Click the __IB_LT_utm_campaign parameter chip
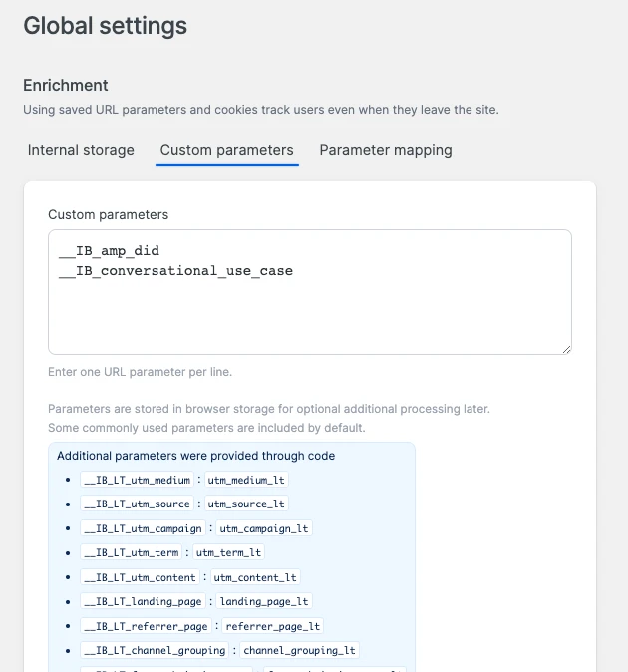Screen dimensions: 628x672 [x=143, y=528]
